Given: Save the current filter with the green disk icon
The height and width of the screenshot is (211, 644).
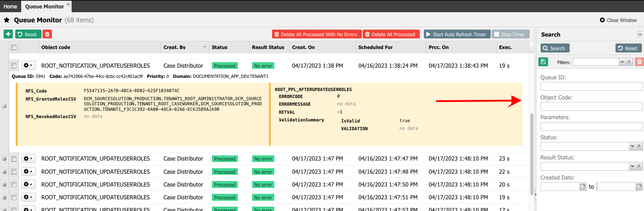Looking at the screenshot, I should [x=543, y=62].
